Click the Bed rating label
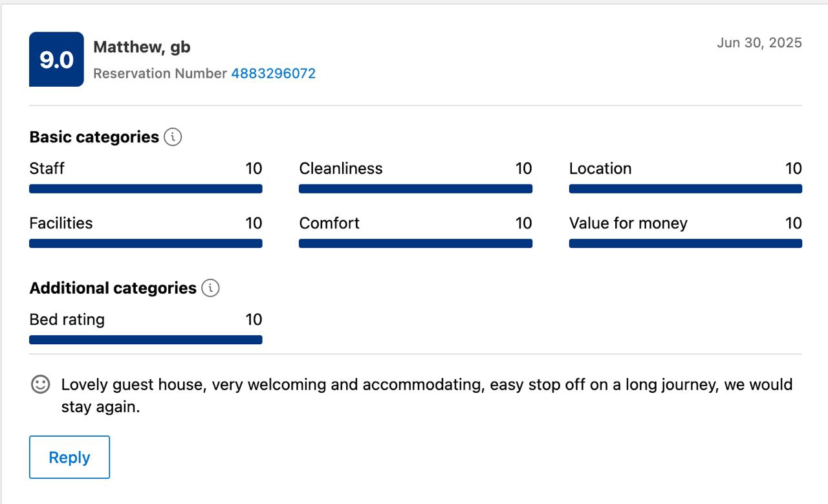Screen dimensions: 828x504 pyautogui.click(x=67, y=320)
